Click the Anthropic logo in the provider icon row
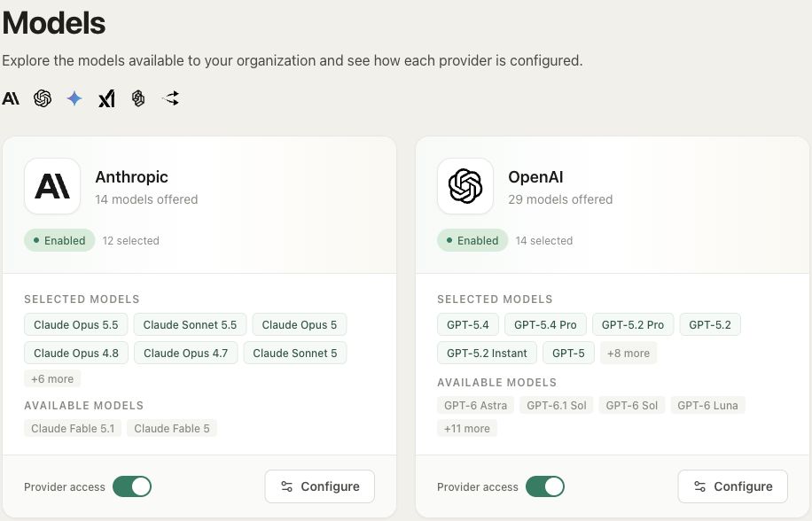 click(11, 97)
